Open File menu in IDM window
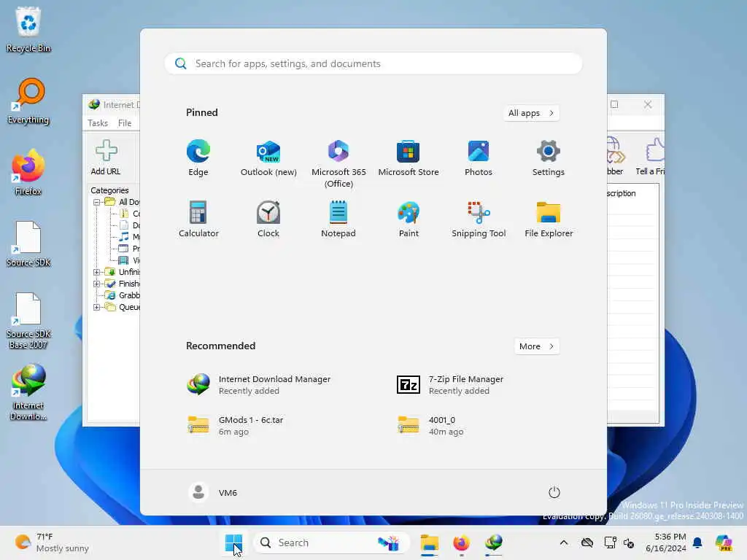This screenshot has width=747, height=560. 125,122
